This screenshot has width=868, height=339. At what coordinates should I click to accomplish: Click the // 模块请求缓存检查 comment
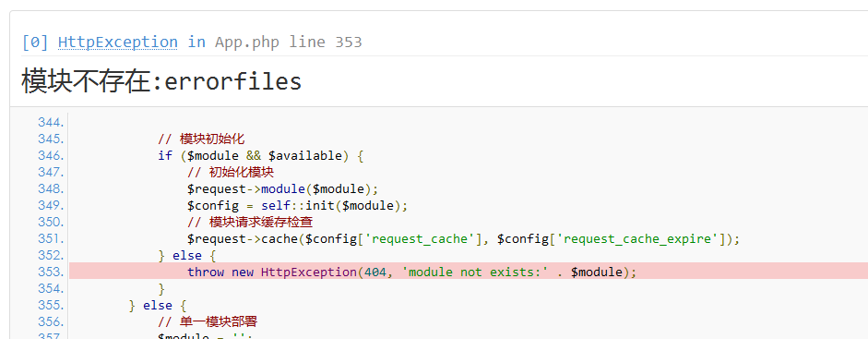tap(250, 222)
